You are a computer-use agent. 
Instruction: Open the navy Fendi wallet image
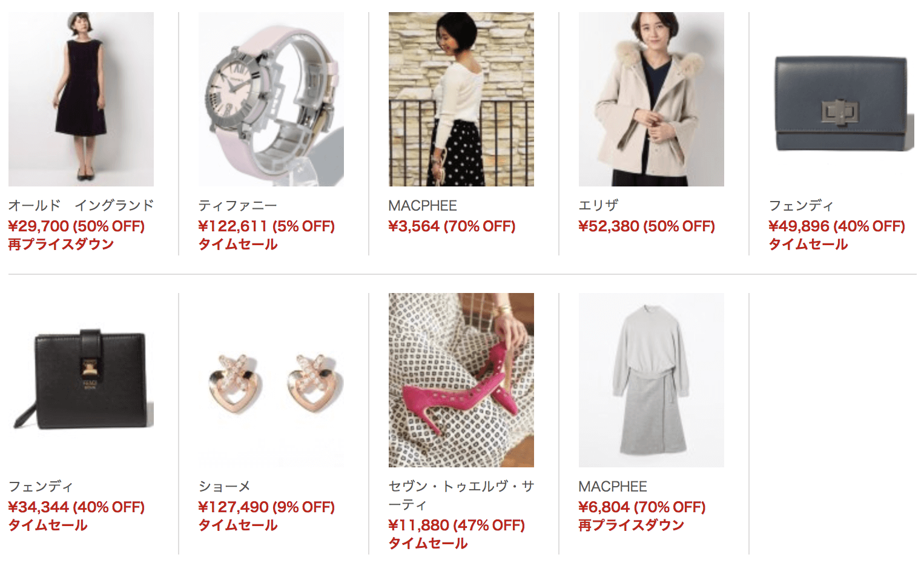(x=842, y=99)
